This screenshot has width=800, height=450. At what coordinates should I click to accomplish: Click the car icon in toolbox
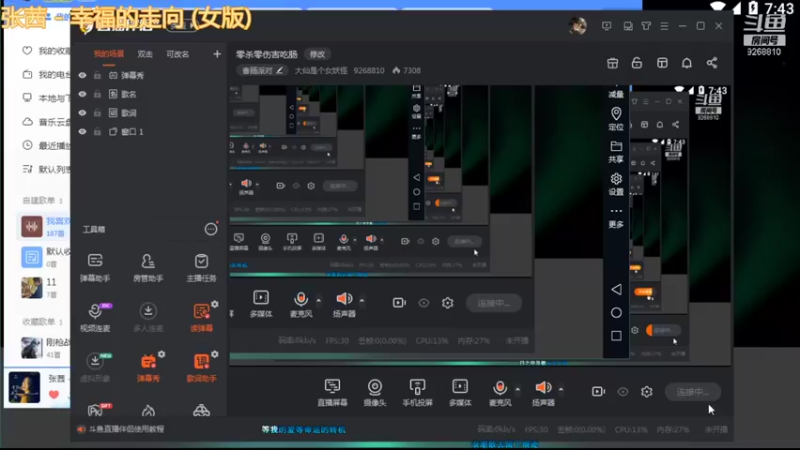coord(201,411)
